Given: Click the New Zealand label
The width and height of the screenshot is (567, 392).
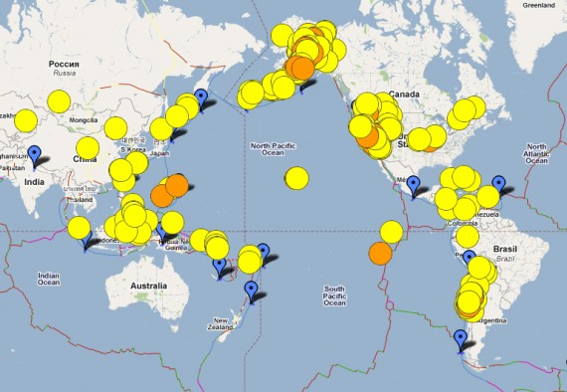Looking at the screenshot, I should 220,323.
